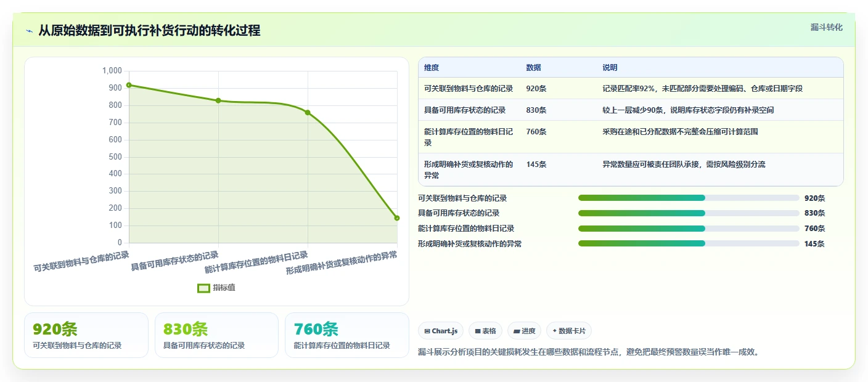This screenshot has height=382, width=868.
Task: Select the Chart.js tag
Action: point(441,331)
